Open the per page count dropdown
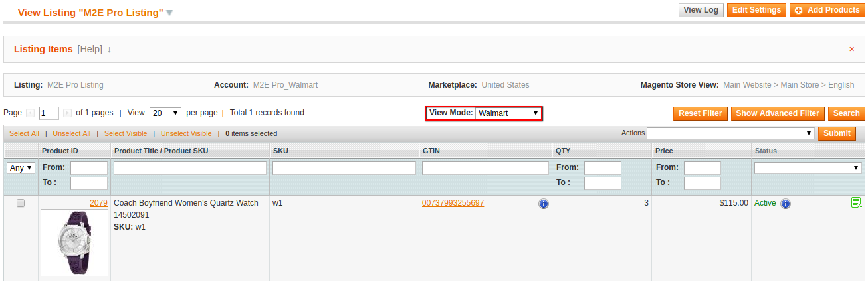The height and width of the screenshot is (284, 868). [165, 113]
